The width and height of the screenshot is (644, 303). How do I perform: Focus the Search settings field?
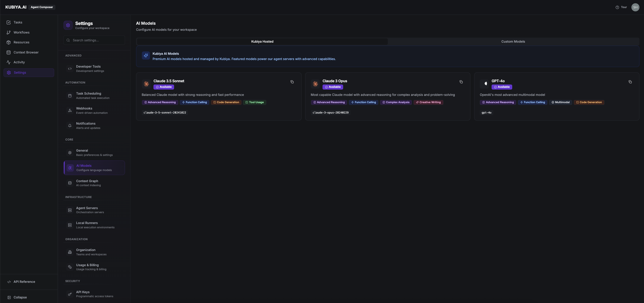pos(94,40)
